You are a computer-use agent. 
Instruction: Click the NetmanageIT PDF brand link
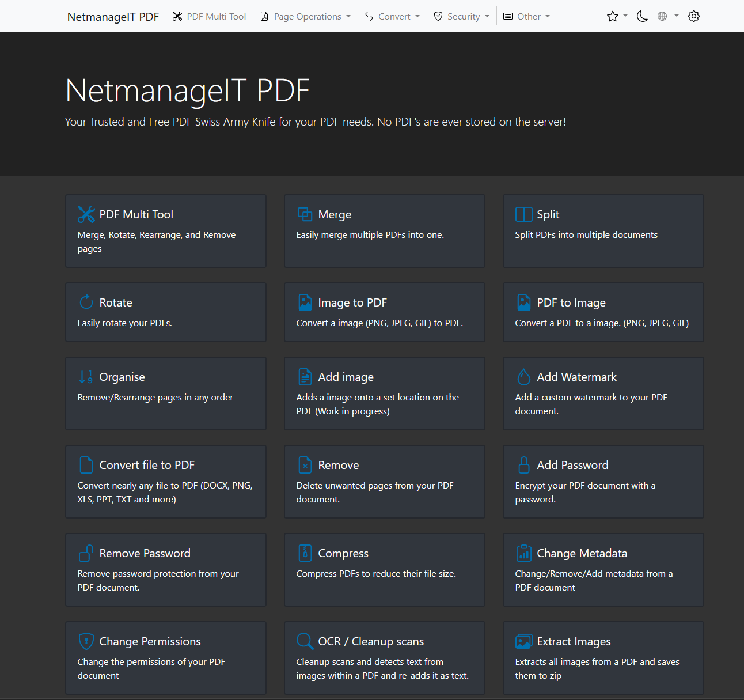click(x=113, y=17)
